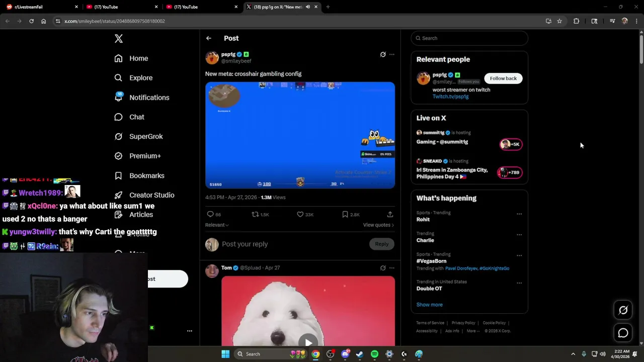This screenshot has height=362, width=644.
Task: Click the Reply button
Action: tap(382, 244)
